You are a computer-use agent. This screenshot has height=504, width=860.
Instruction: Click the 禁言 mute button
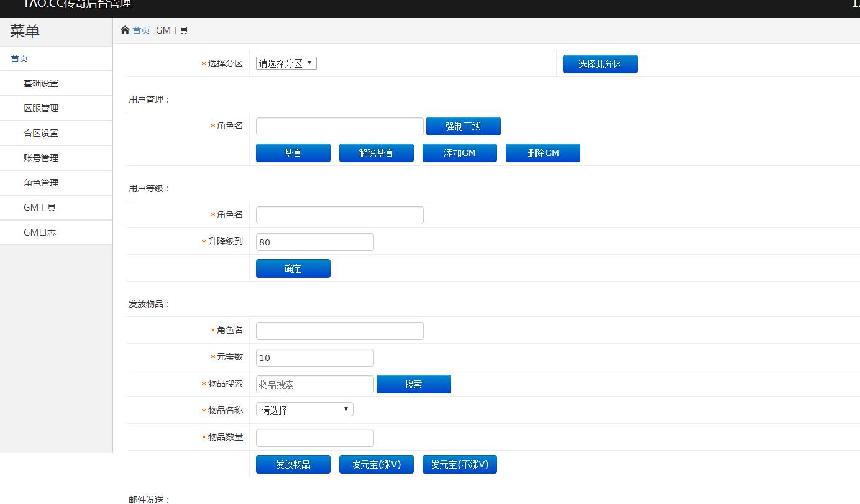pos(293,153)
